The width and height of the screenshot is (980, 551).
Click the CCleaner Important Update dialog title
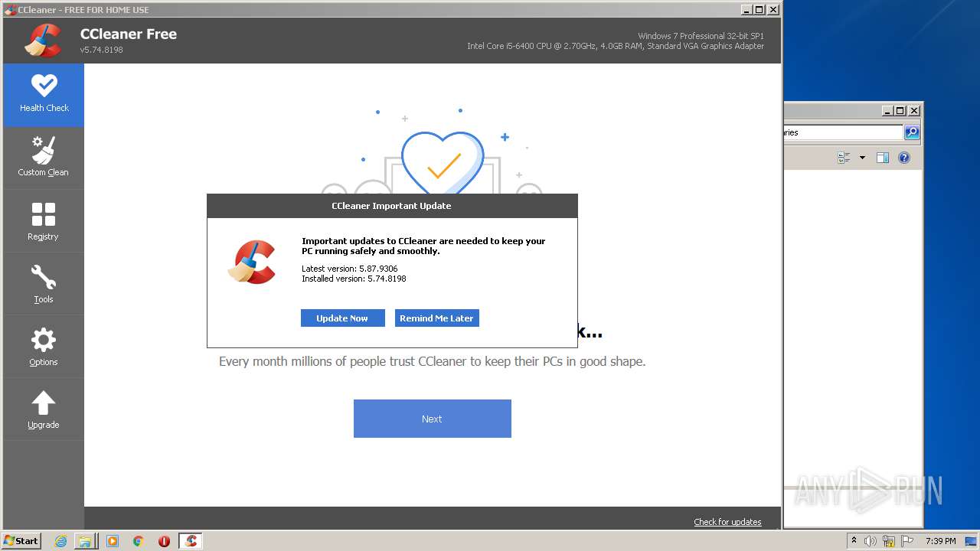click(x=391, y=206)
